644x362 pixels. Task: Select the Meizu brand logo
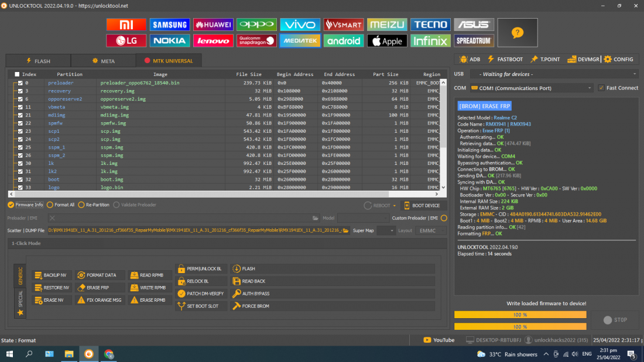pos(387,25)
